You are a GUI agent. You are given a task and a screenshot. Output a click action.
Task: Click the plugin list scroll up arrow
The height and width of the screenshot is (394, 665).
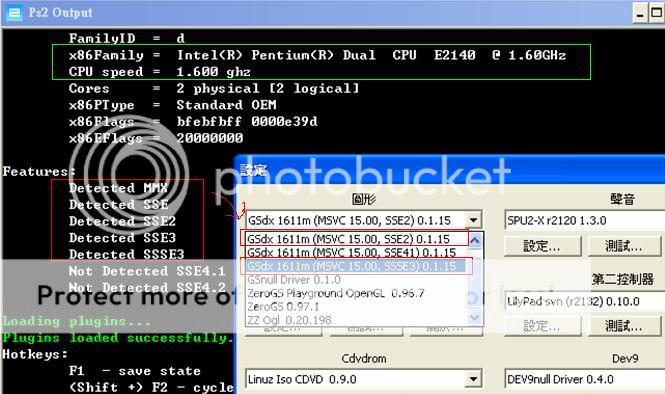click(x=475, y=240)
